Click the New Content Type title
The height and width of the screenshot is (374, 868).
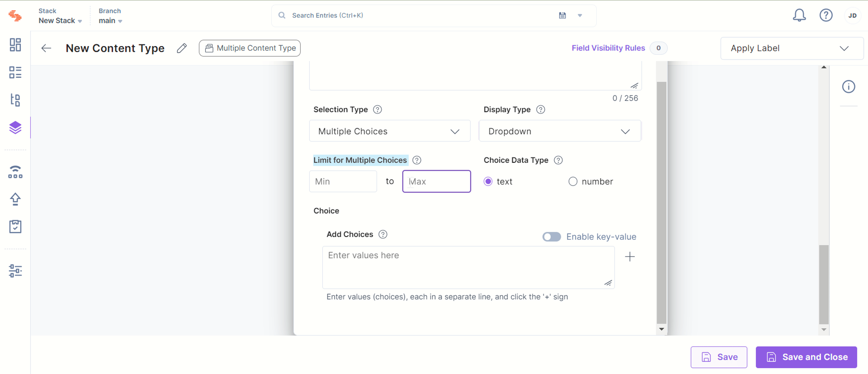click(x=115, y=48)
